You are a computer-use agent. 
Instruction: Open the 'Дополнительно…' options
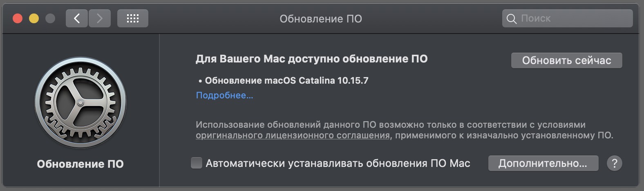[x=543, y=163]
